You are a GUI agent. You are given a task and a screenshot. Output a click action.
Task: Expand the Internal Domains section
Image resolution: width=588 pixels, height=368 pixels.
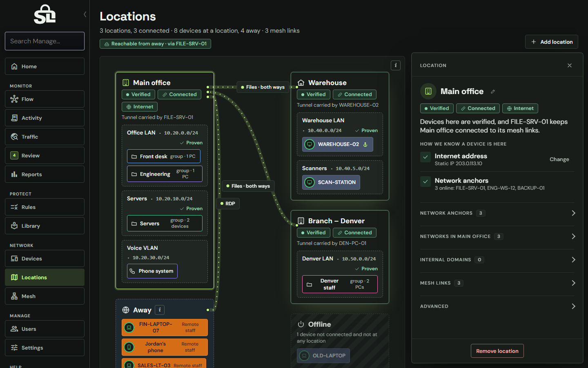coord(497,260)
